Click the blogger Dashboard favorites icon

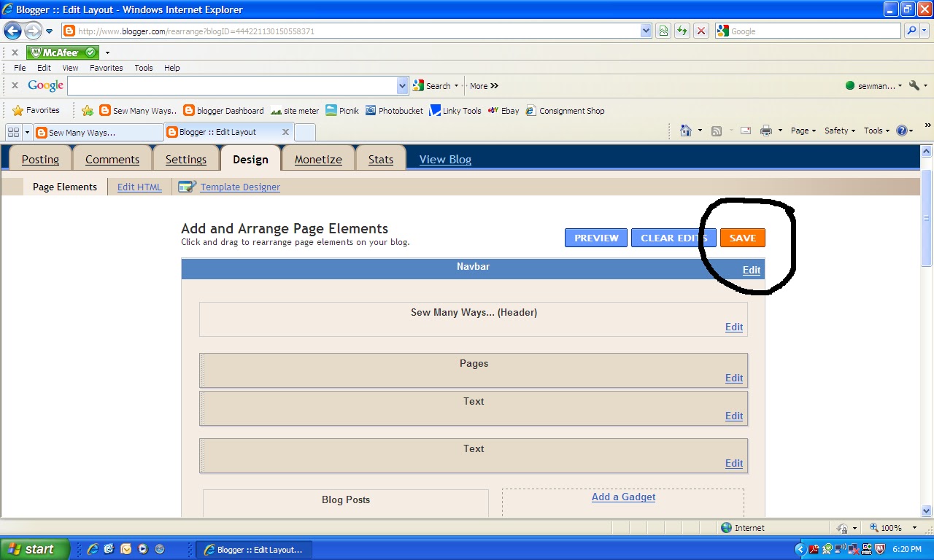(189, 110)
